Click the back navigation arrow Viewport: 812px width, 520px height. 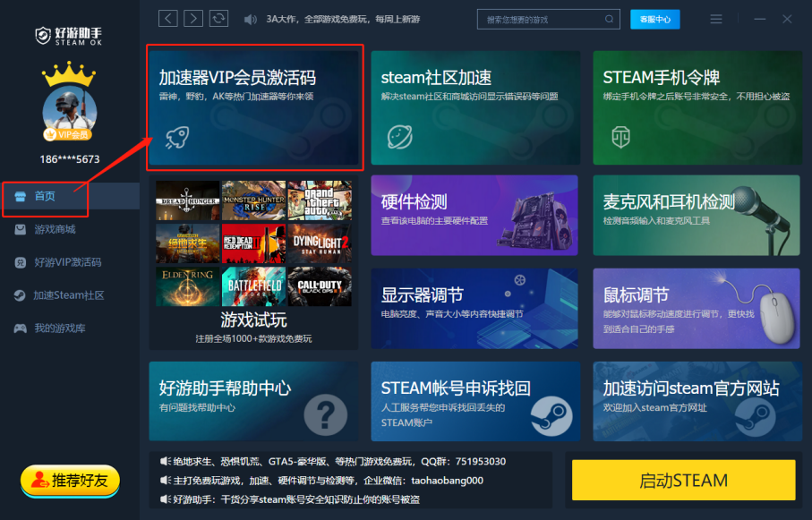167,19
